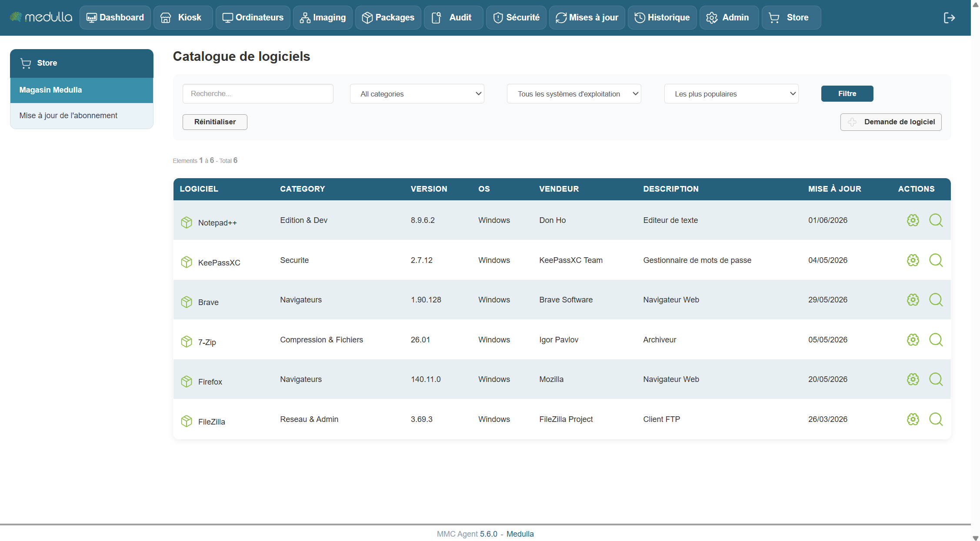The height and width of the screenshot is (541, 980).
Task: Click the Notepad++ settings gear icon
Action: [913, 220]
